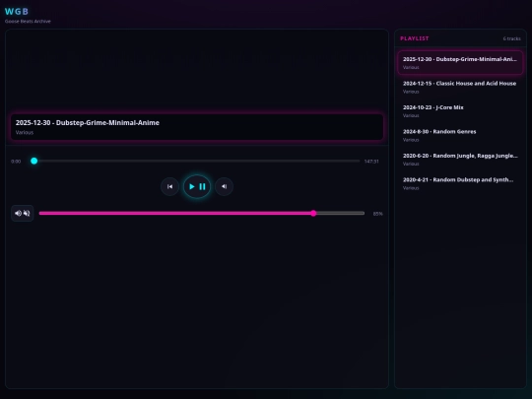Click the 147:31 total duration label
This screenshot has height=399, width=532.
(371, 162)
